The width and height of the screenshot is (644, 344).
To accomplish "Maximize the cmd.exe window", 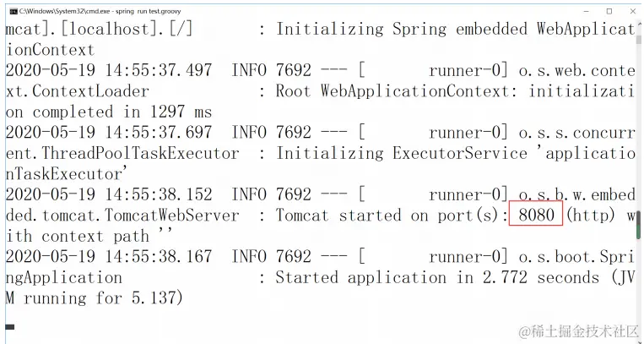I will point(609,11).
